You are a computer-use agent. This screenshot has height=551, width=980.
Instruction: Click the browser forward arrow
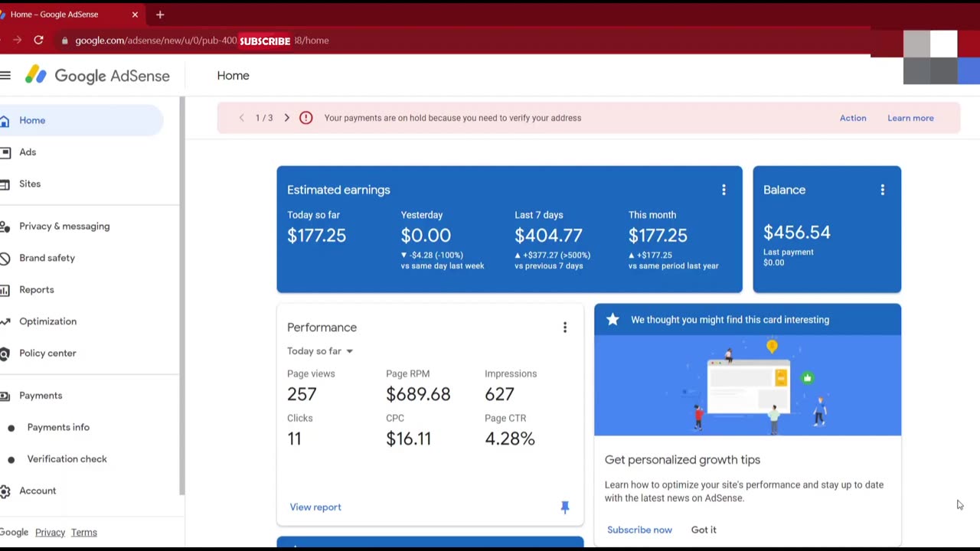click(x=17, y=40)
